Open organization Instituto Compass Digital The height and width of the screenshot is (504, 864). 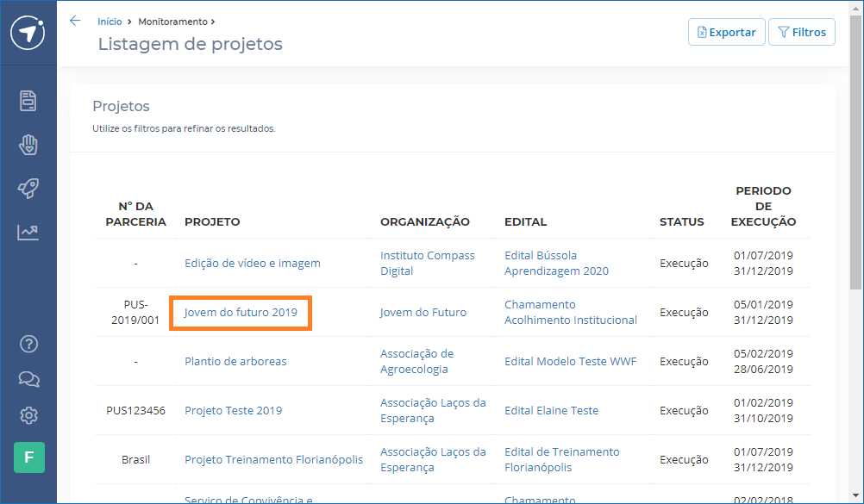tap(427, 264)
